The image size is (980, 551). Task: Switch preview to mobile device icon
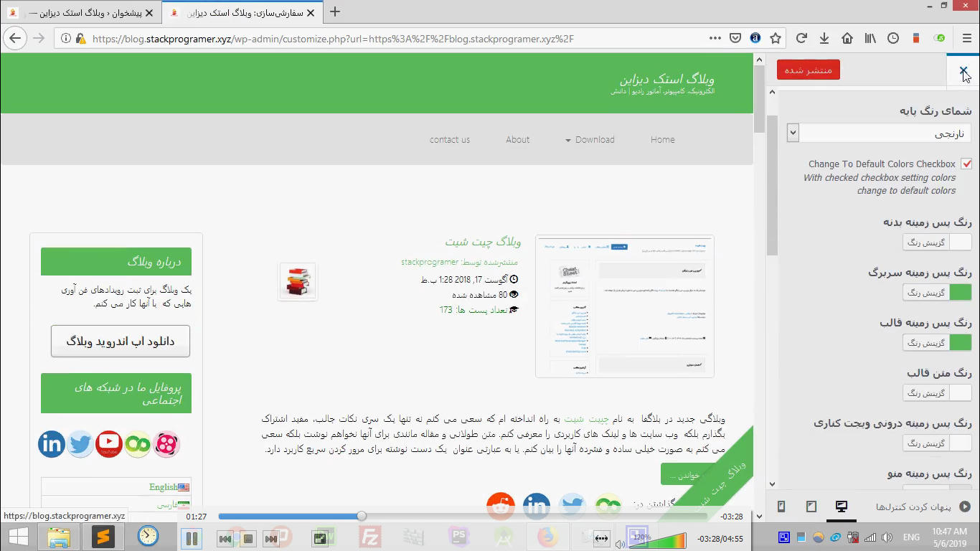(781, 507)
